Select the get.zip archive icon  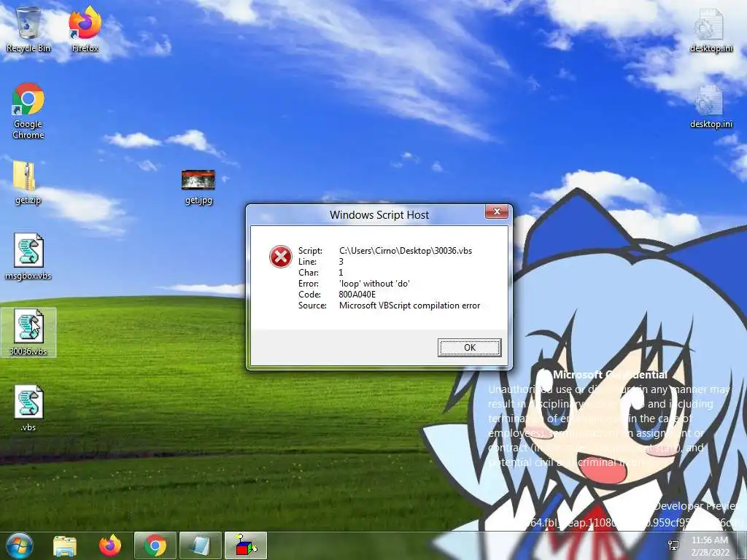28,182
